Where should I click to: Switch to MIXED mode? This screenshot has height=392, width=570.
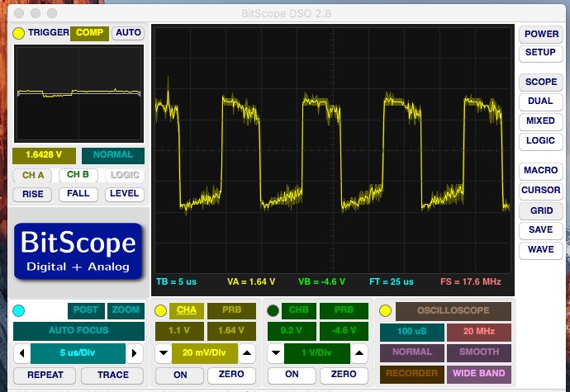coord(541,121)
